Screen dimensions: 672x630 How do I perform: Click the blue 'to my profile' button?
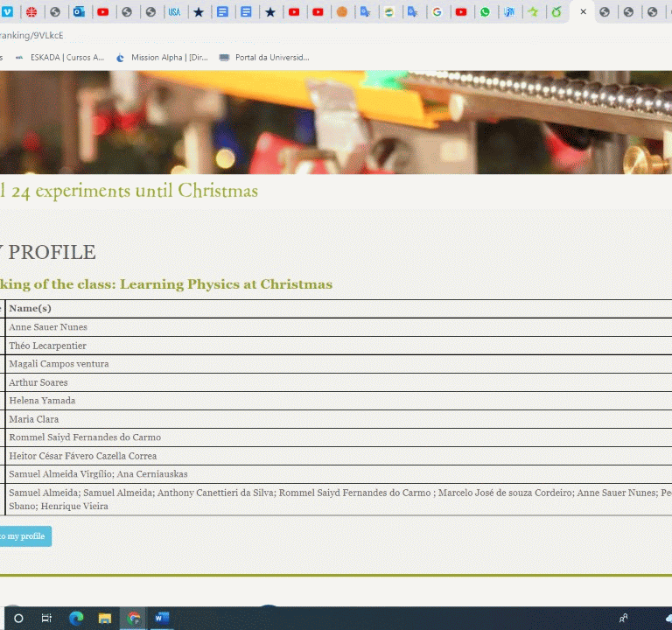click(x=23, y=536)
